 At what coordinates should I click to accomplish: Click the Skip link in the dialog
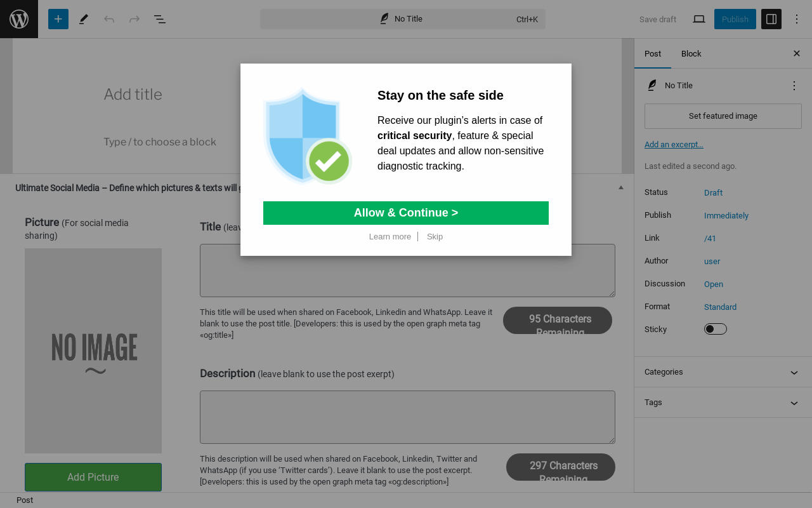point(435,237)
